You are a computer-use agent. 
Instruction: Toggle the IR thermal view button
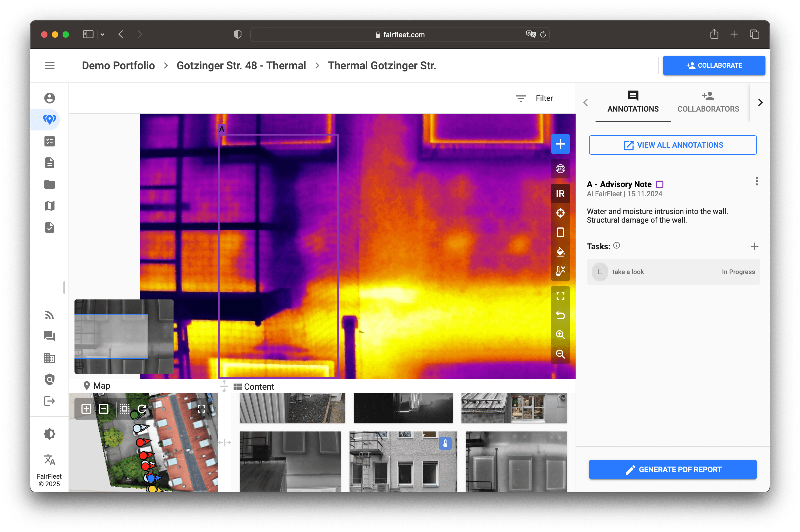click(560, 194)
